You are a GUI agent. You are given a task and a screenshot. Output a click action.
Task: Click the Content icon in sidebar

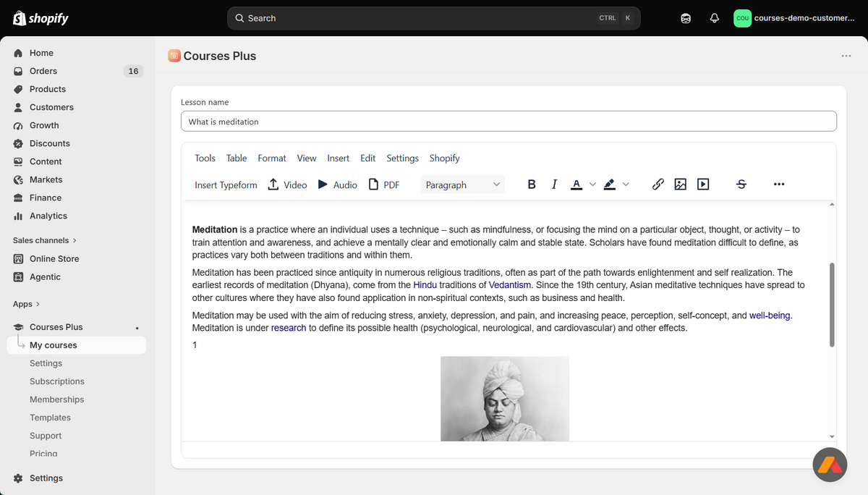click(x=18, y=161)
